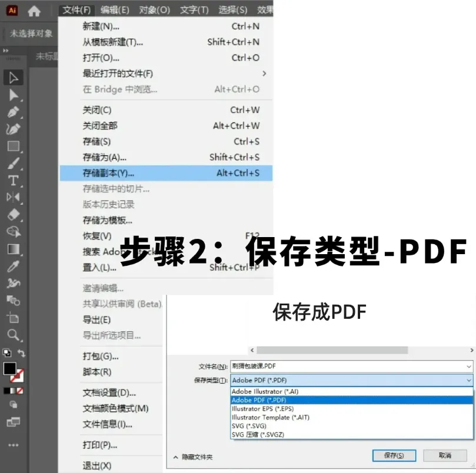Select the Zoom magnifier tool
The height and width of the screenshot is (473, 476).
(14, 335)
